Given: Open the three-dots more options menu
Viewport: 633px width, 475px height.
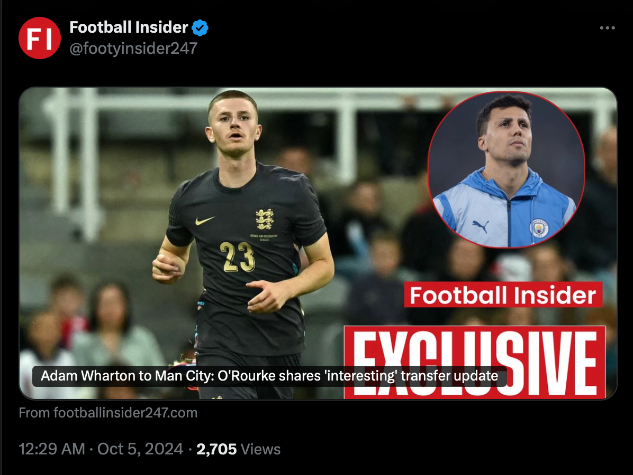Looking at the screenshot, I should [607, 28].
